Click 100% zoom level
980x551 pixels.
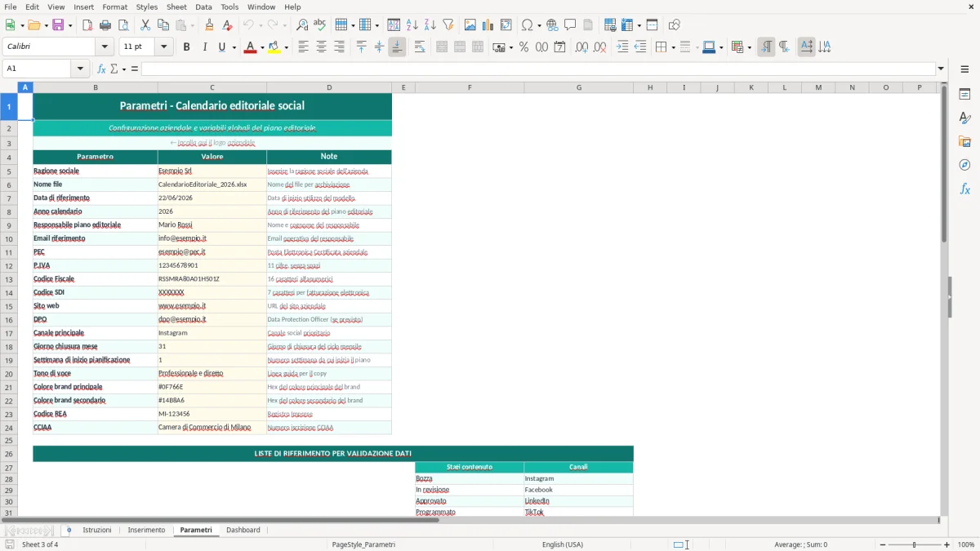click(966, 544)
